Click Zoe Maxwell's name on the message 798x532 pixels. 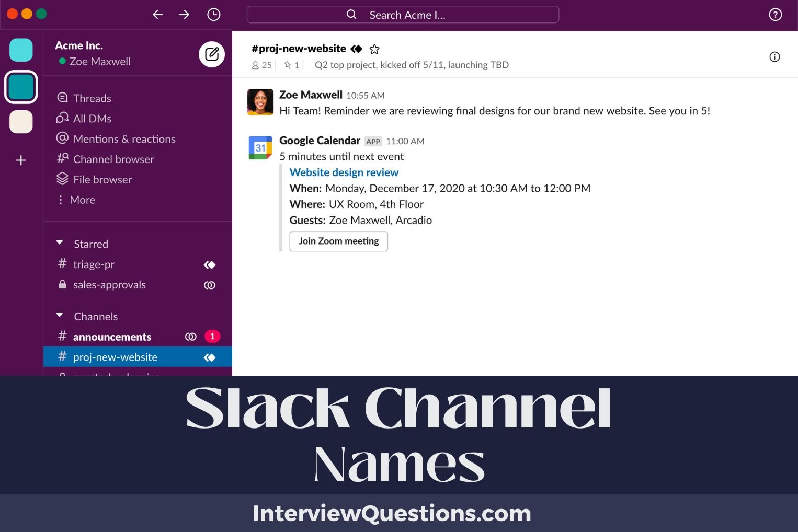[x=311, y=95]
